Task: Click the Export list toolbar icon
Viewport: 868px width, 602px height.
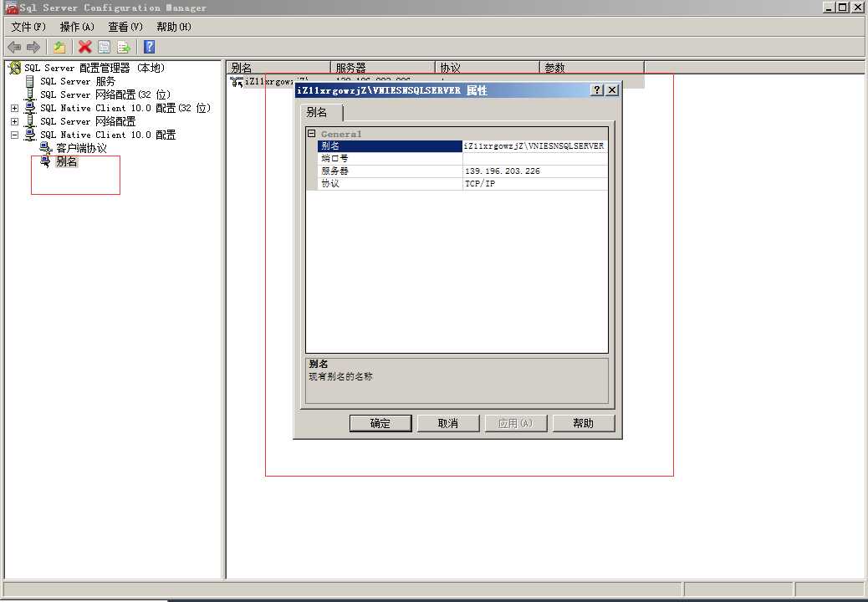Action: click(124, 48)
